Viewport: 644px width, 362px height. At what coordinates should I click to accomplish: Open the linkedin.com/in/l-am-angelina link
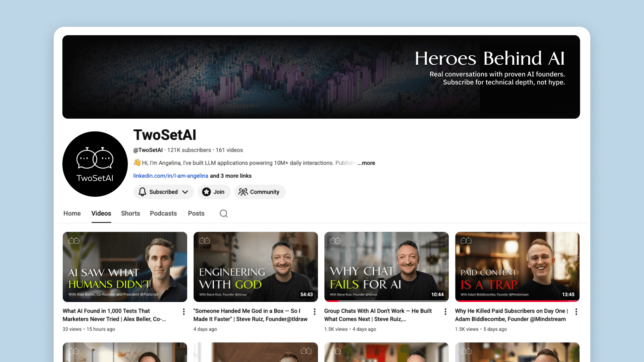[171, 176]
